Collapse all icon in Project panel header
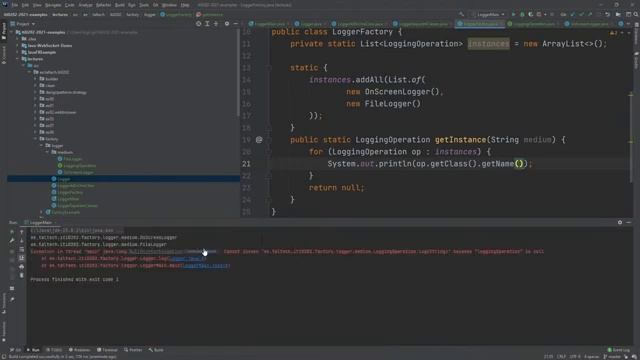 click(x=216, y=24)
